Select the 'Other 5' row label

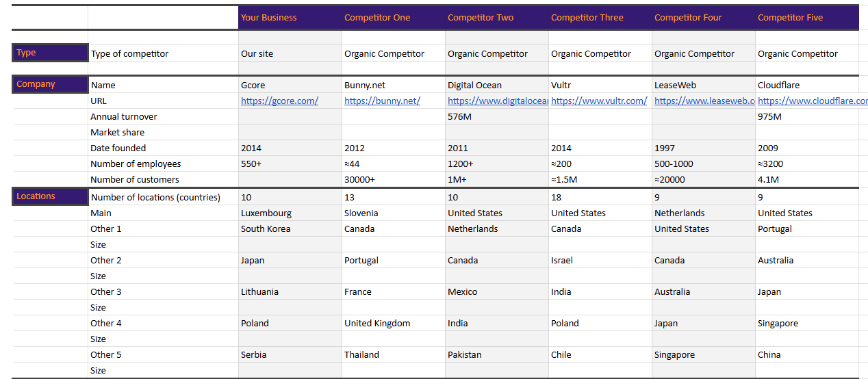[163, 355]
